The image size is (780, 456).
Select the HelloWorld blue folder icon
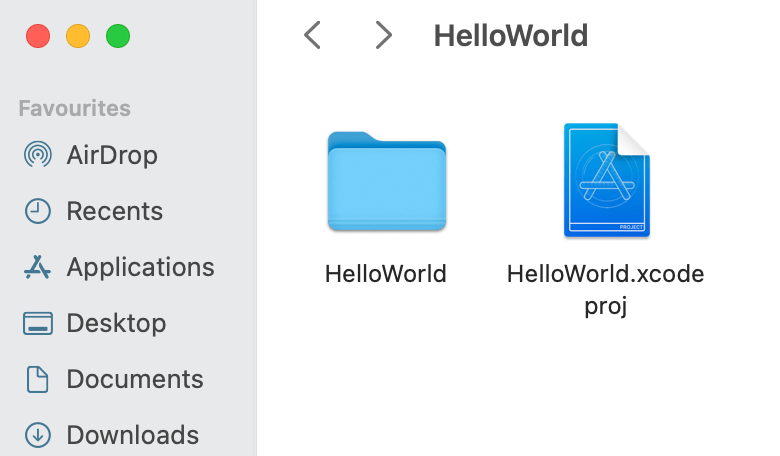point(387,181)
